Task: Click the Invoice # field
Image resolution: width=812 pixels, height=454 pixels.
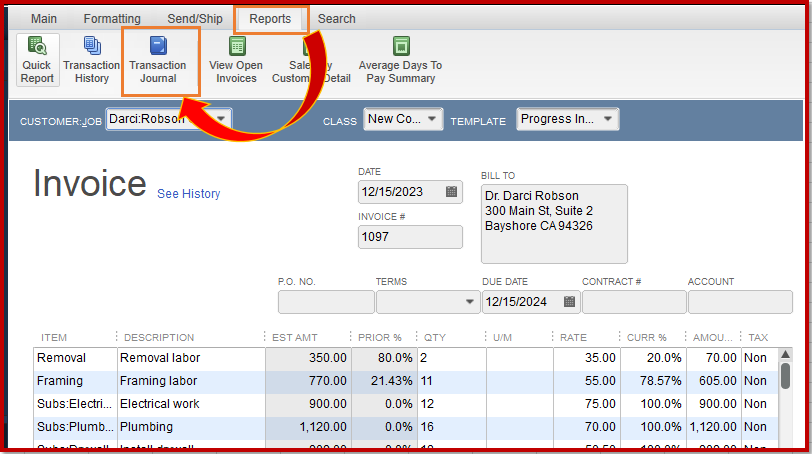Action: tap(410, 237)
